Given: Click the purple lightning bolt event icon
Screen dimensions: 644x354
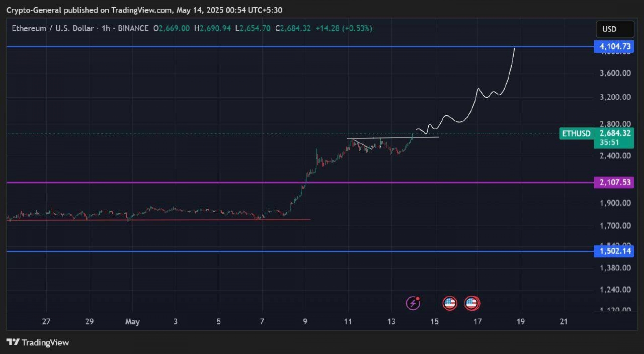Looking at the screenshot, I should 413,303.
